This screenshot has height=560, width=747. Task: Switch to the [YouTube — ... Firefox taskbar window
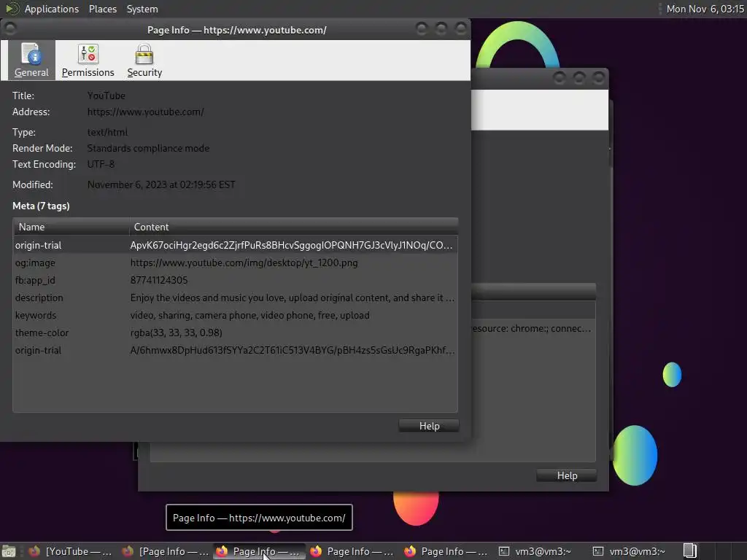[x=70, y=551]
